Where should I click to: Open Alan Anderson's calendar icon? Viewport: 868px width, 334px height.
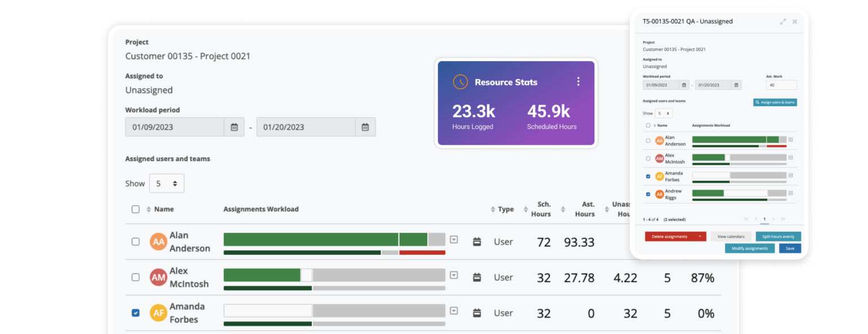[477, 241]
